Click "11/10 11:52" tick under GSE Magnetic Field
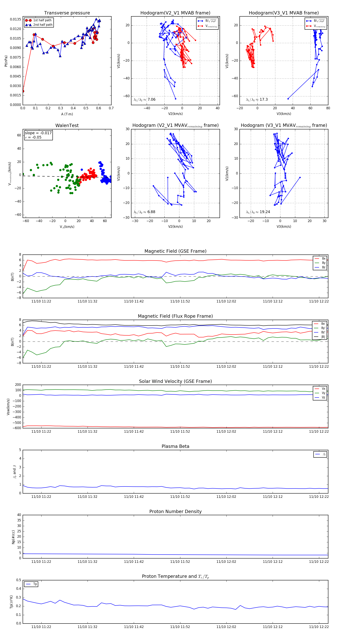 (180, 302)
